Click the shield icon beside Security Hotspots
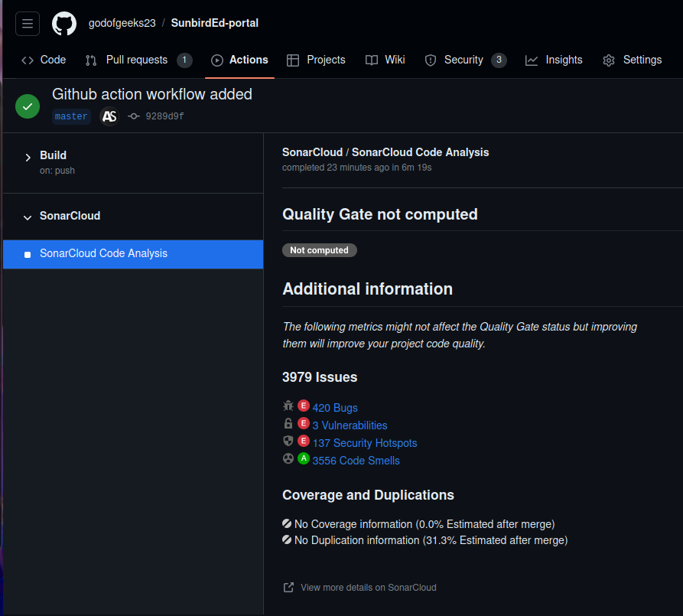 (288, 441)
